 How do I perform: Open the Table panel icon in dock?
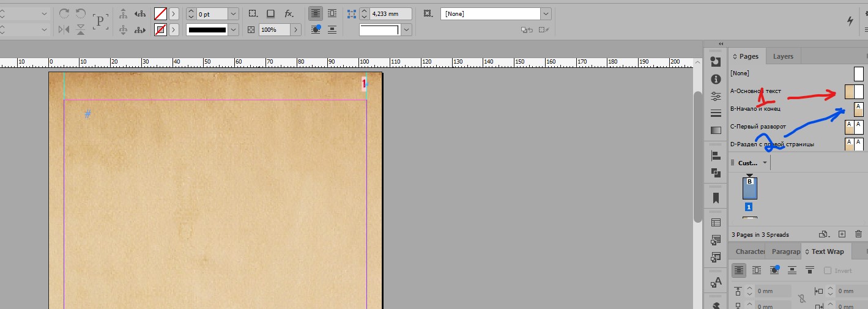click(x=716, y=223)
